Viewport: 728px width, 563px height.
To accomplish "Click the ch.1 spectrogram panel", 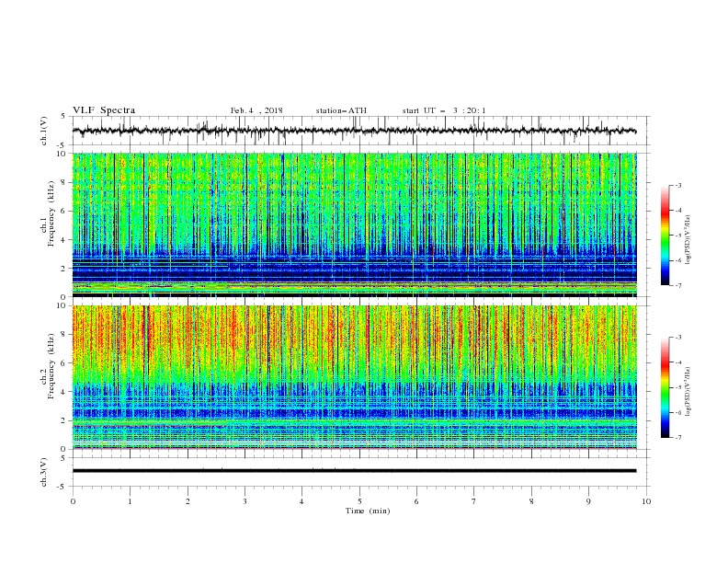I will (x=354, y=224).
